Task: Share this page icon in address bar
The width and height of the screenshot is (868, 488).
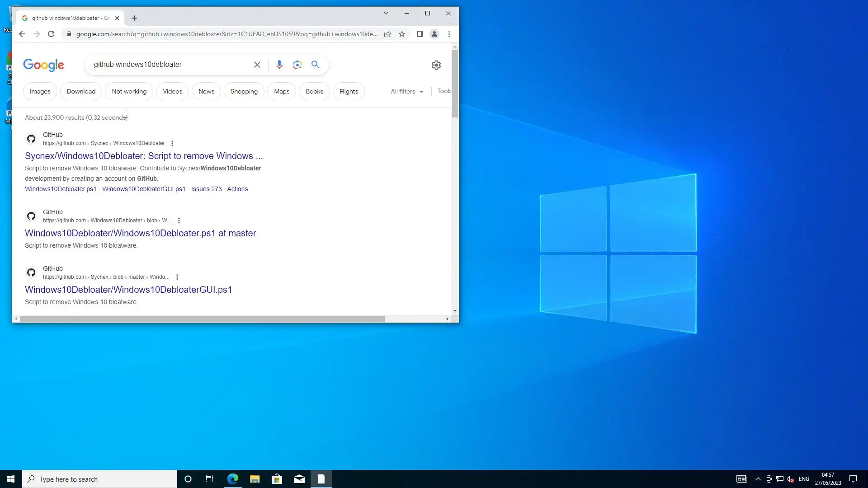Action: click(x=387, y=34)
